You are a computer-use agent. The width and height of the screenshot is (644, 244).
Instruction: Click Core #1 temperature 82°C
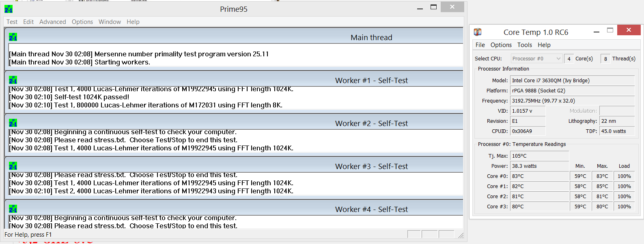tap(539, 186)
